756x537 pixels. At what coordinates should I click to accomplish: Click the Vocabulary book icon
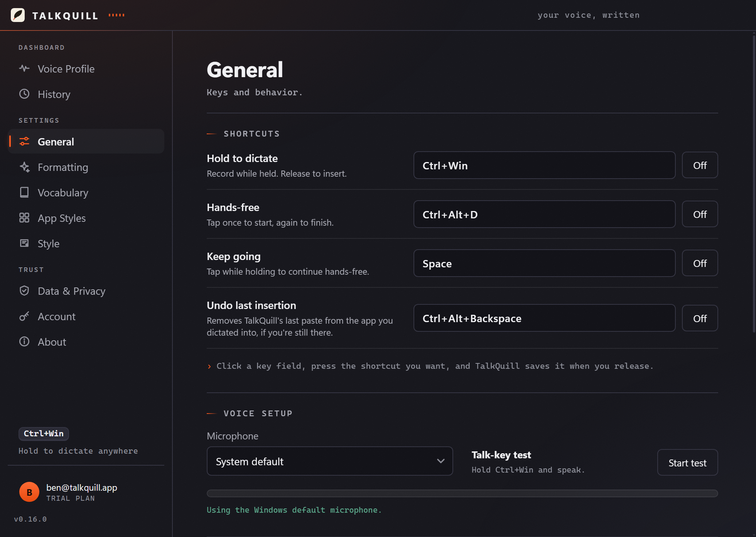click(x=24, y=193)
